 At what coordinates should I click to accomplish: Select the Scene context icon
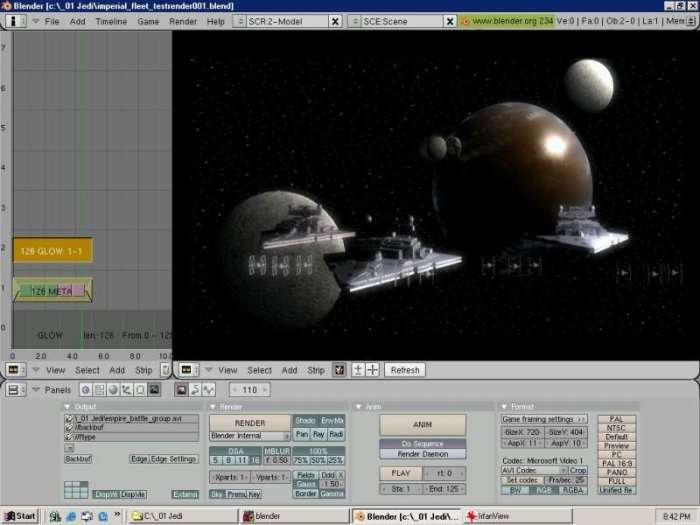154,390
